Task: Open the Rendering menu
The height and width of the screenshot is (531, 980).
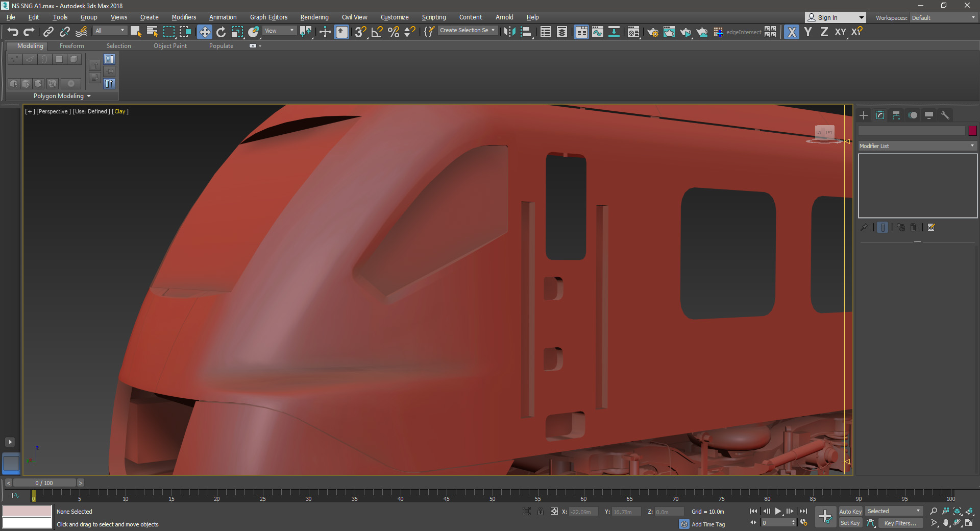Action: tap(314, 17)
